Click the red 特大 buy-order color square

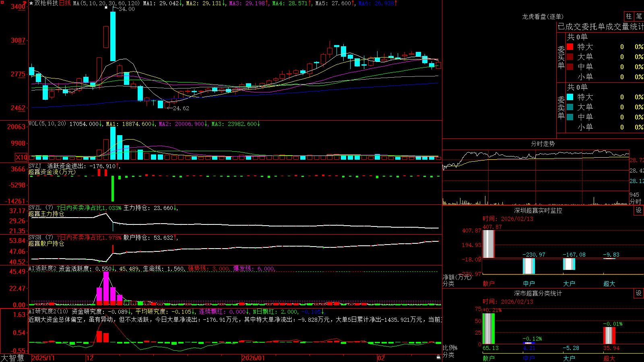click(570, 47)
